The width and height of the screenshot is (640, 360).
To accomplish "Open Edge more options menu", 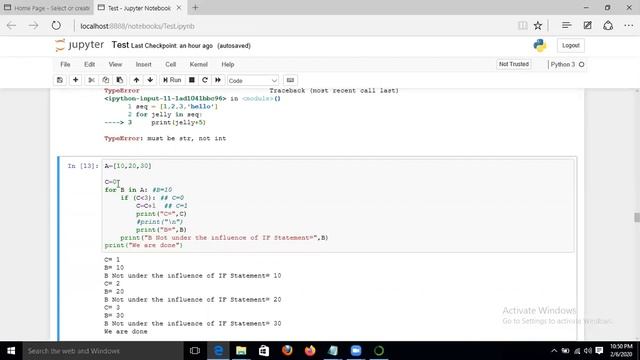I will pyautogui.click(x=629, y=26).
